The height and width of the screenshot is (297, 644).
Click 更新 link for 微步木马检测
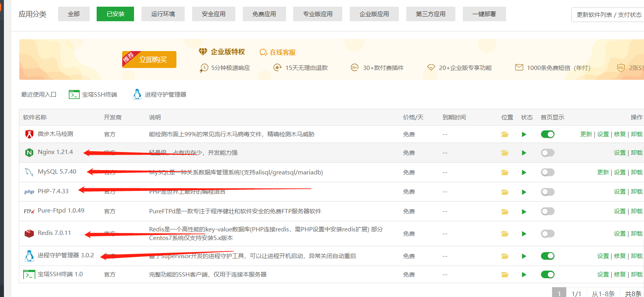click(x=586, y=134)
